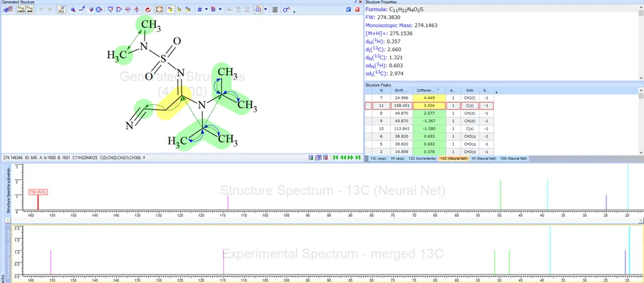Click the undo arrow in Generated Structure toolbar
The image size is (644, 283).
pos(41,9)
